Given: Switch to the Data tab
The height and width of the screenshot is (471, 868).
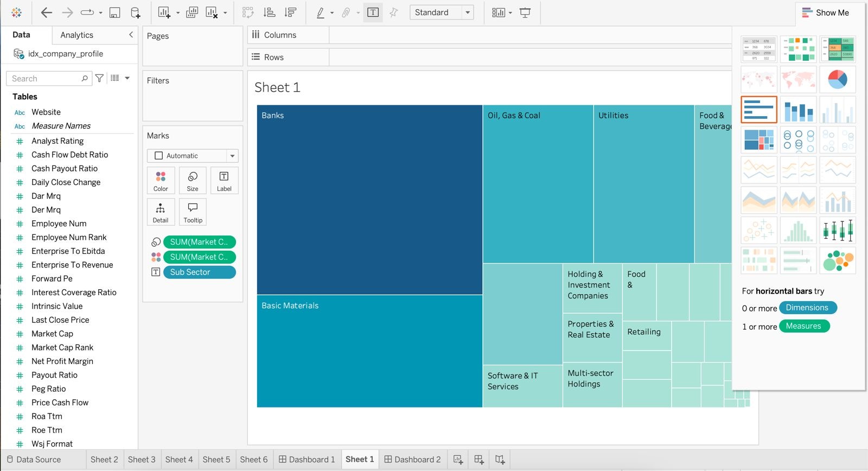Looking at the screenshot, I should [x=21, y=35].
